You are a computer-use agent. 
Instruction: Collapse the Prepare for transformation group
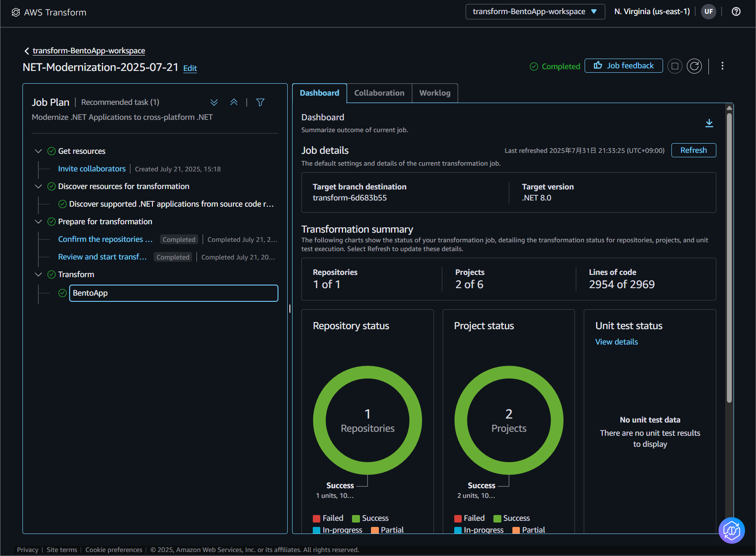[x=38, y=222]
